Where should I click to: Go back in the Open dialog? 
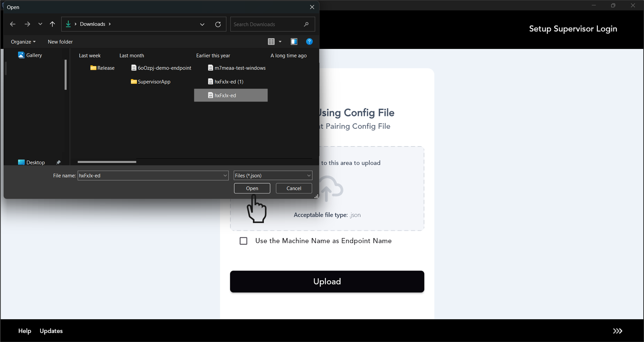click(x=13, y=24)
